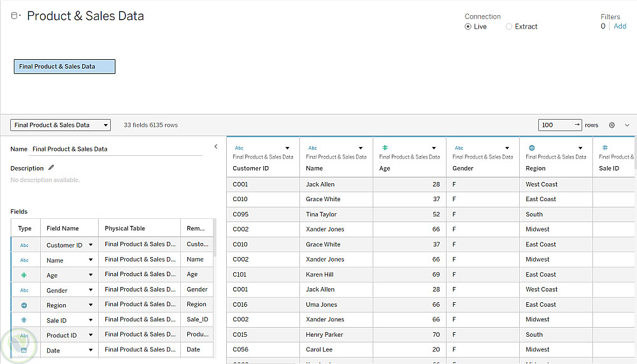Select age value 52 cell
637x364 pixels.
point(410,214)
